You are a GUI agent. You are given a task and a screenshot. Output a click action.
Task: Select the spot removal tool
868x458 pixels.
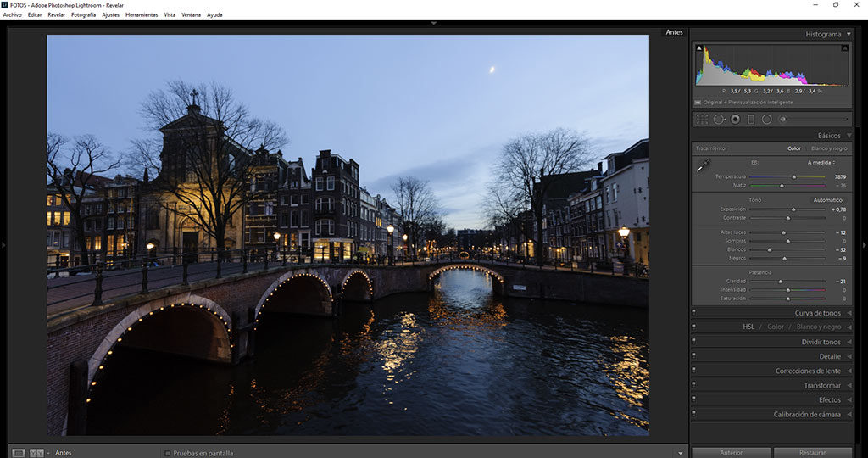(x=719, y=120)
